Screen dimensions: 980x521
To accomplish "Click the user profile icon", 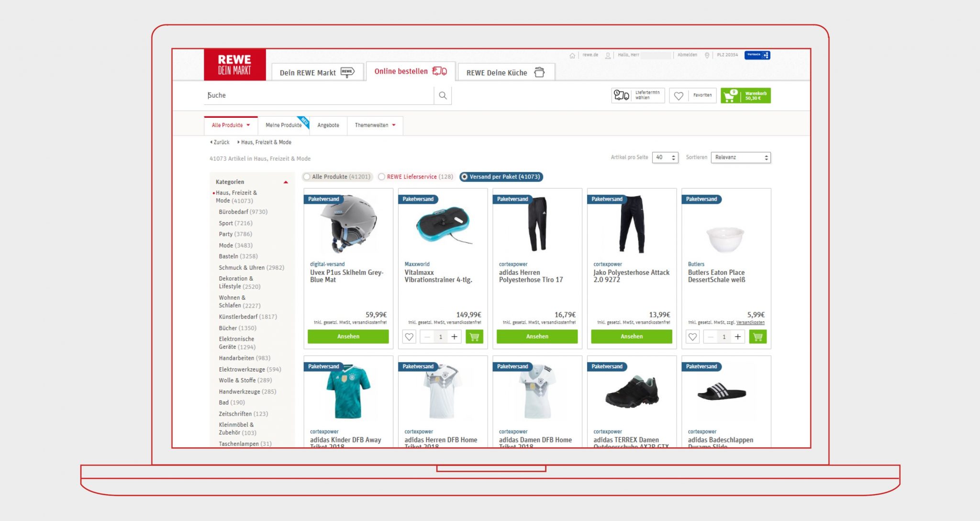I will [608, 56].
